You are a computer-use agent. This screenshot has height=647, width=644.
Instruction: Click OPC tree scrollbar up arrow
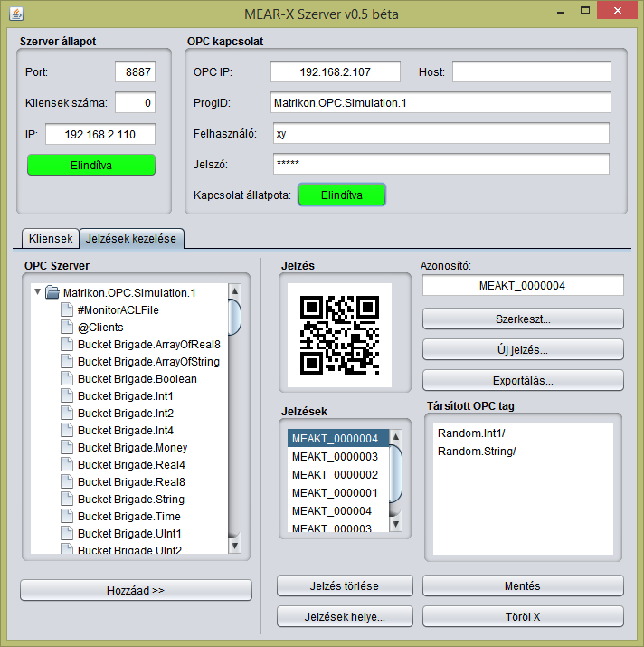coord(235,291)
